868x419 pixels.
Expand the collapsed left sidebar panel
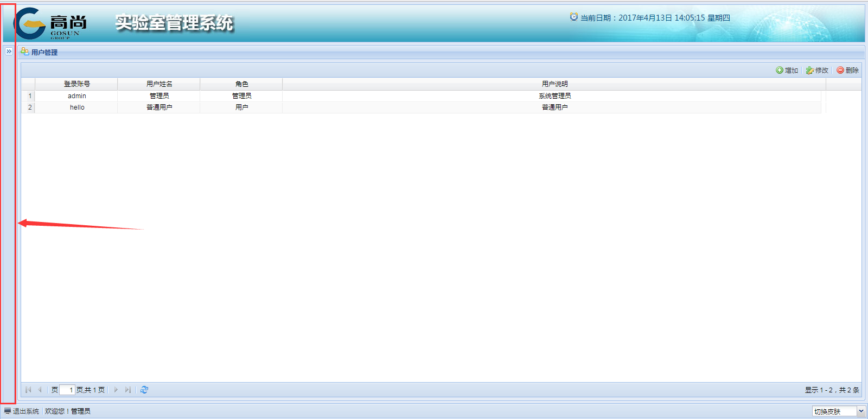tap(9, 51)
